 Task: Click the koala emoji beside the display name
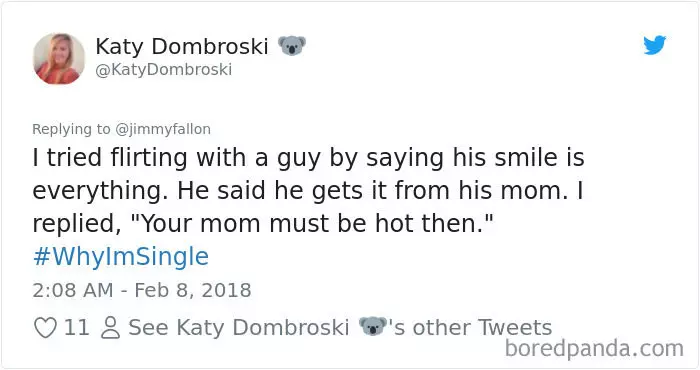292,46
